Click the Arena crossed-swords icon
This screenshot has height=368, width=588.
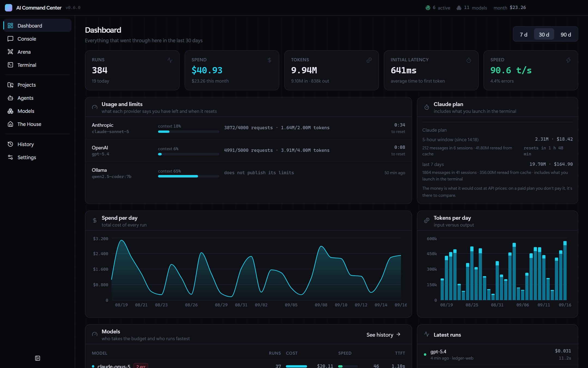point(10,52)
